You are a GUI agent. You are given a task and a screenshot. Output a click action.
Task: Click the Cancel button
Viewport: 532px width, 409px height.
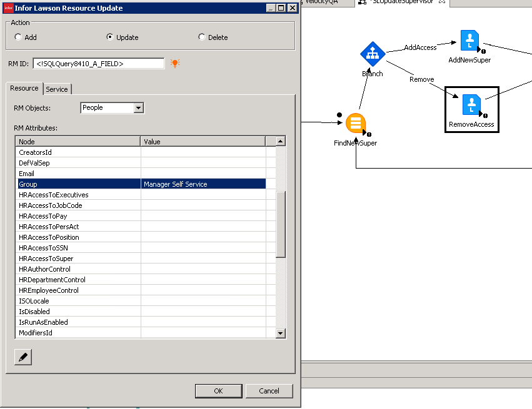coord(269,391)
